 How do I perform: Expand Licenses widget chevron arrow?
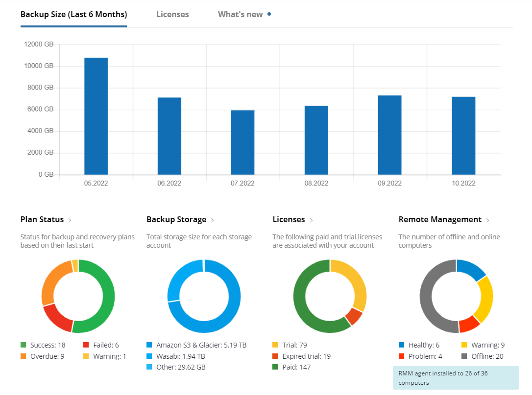click(x=311, y=220)
